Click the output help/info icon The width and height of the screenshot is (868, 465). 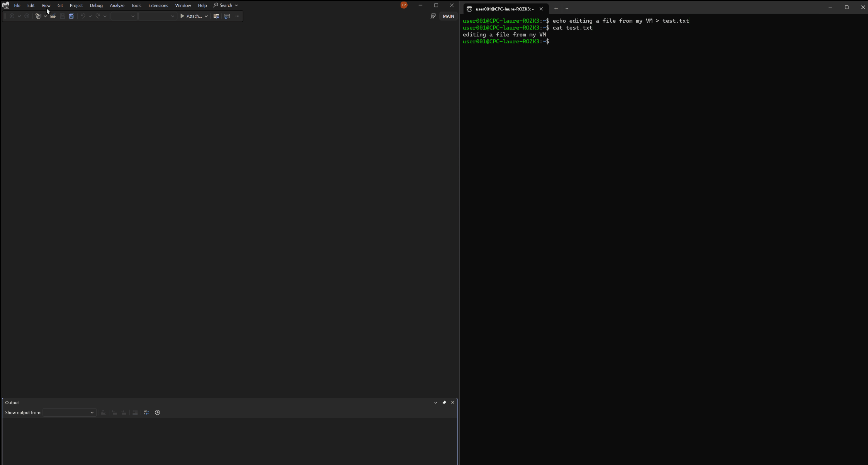(x=157, y=412)
